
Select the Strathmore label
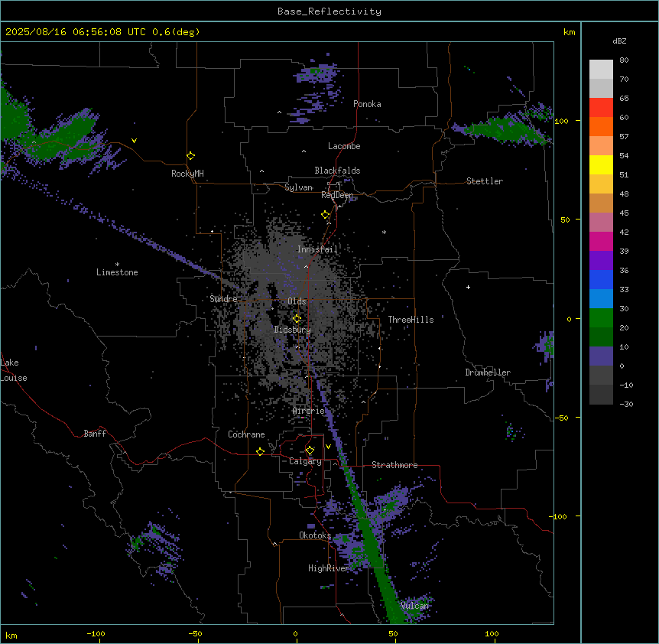(394, 465)
